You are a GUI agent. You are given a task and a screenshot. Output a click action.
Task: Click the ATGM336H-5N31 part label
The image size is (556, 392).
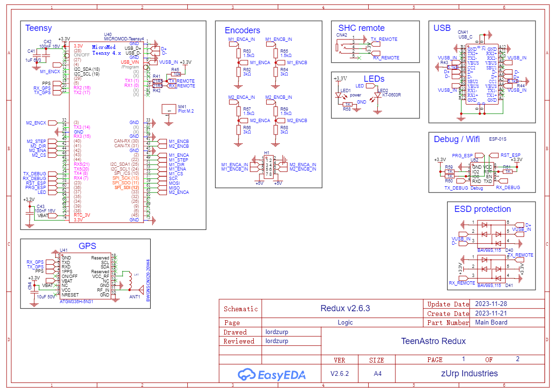click(x=77, y=302)
